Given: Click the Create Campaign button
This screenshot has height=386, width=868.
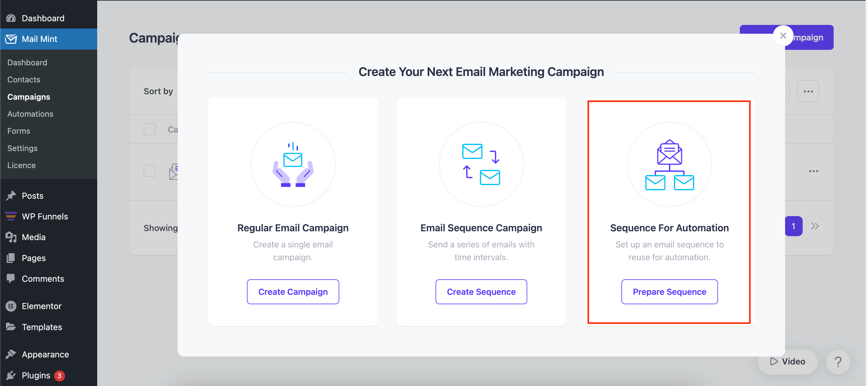Looking at the screenshot, I should click(292, 292).
